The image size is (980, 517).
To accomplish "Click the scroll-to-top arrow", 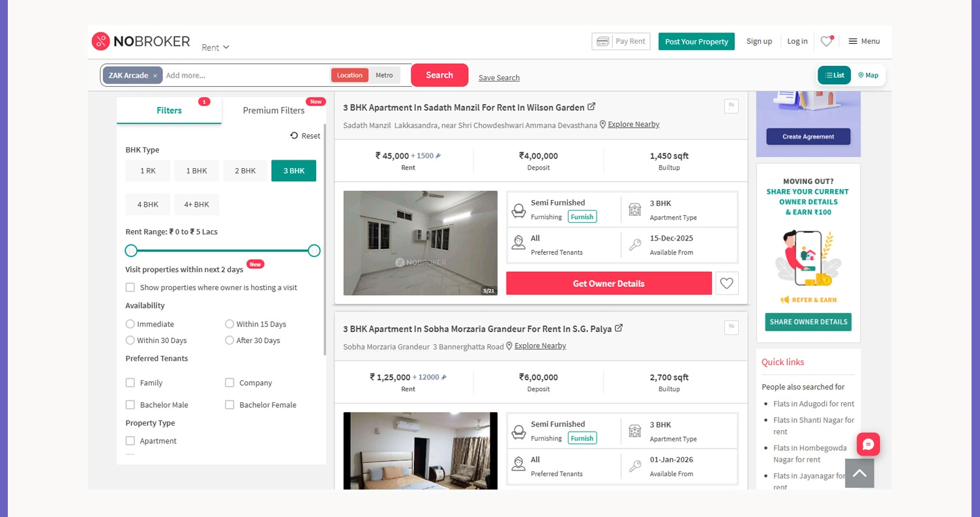I will 859,473.
